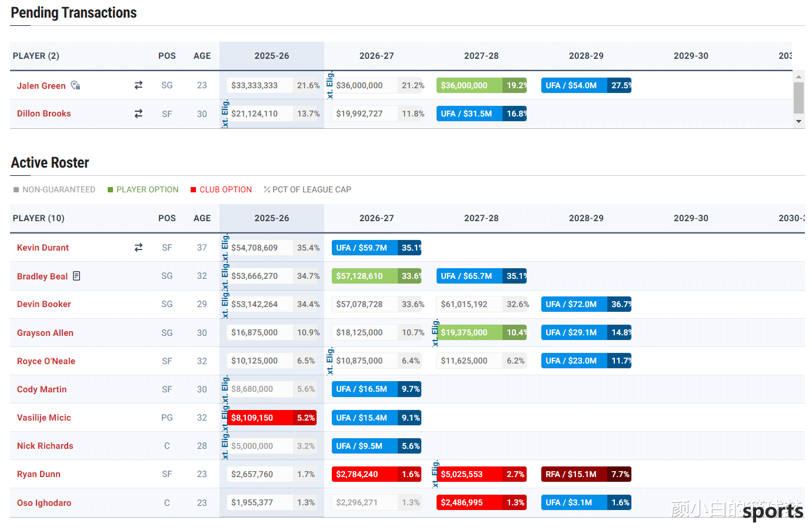
Task: Click the trade arrows icon beside Jalen Green
Action: [138, 85]
